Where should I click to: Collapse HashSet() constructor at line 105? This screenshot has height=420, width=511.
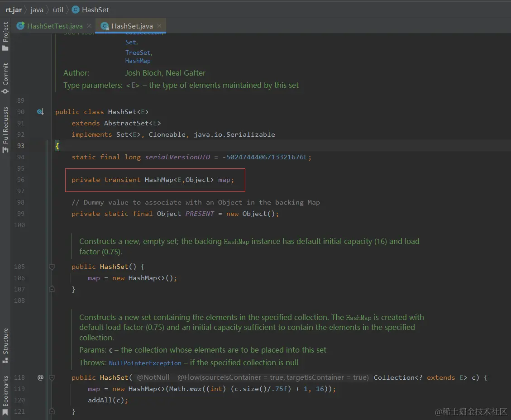point(52,267)
